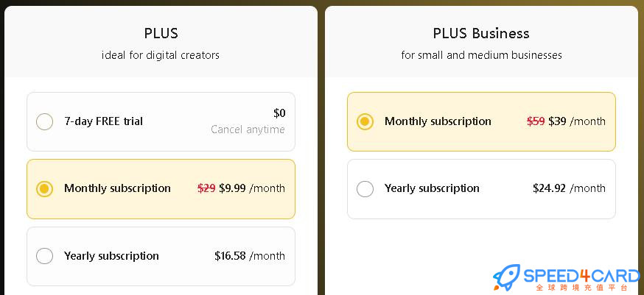
Task: Click the $24.92 /month business yearly price
Action: point(570,188)
